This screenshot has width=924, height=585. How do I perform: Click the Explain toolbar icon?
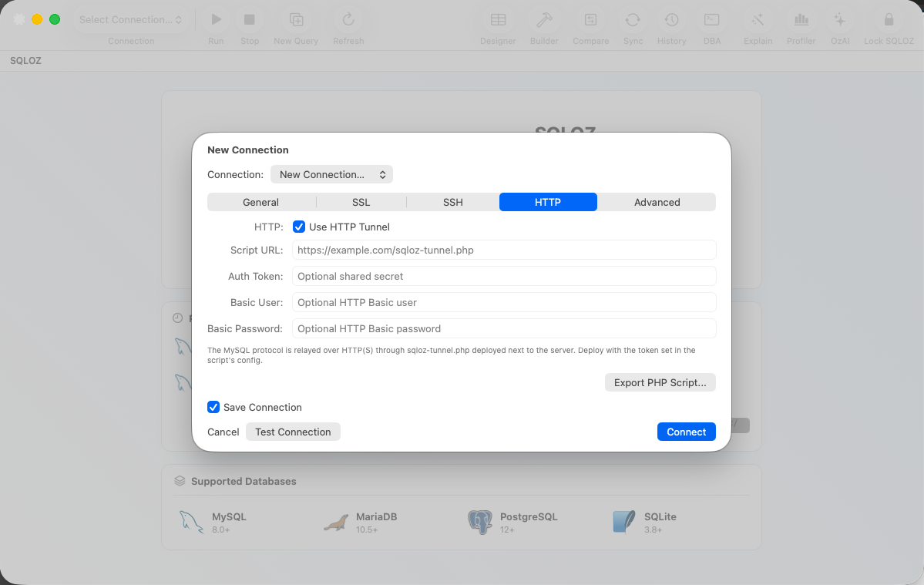(x=758, y=19)
